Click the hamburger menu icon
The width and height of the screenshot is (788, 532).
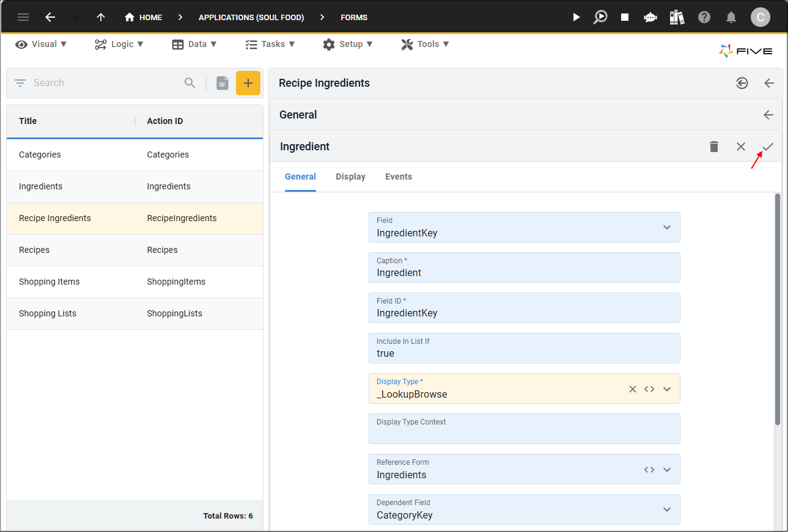23,17
